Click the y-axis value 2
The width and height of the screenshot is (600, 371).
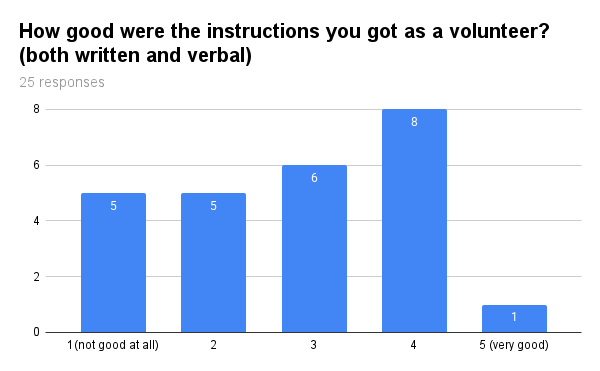(36, 277)
